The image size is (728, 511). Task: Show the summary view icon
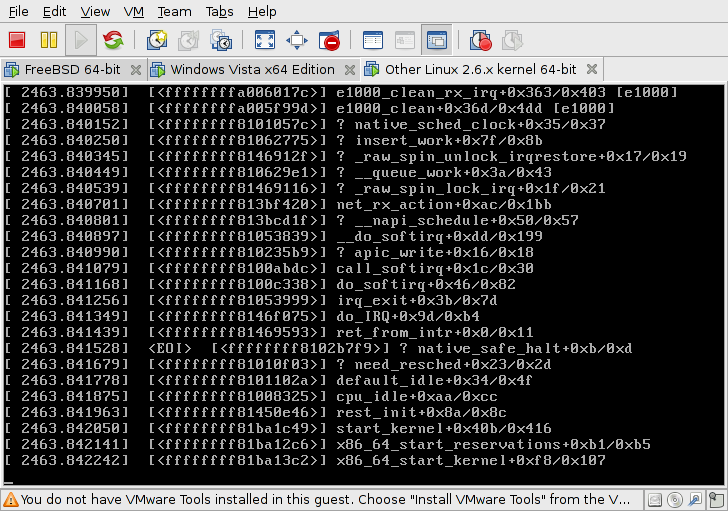point(372,40)
